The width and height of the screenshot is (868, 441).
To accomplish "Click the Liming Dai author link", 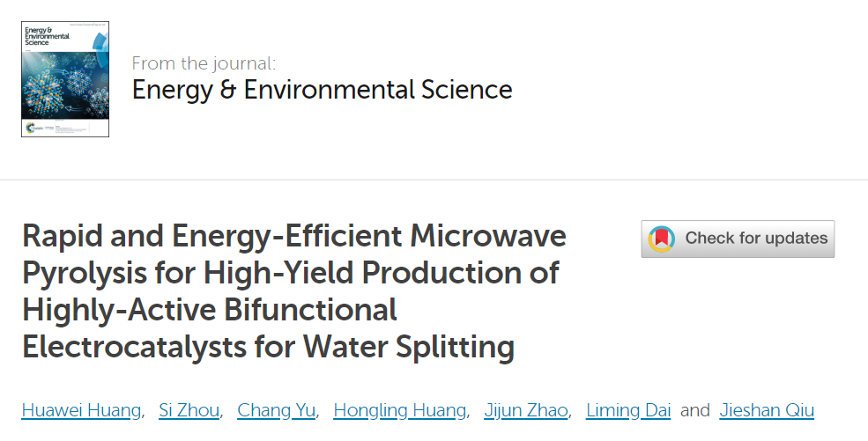I will pyautogui.click(x=627, y=410).
